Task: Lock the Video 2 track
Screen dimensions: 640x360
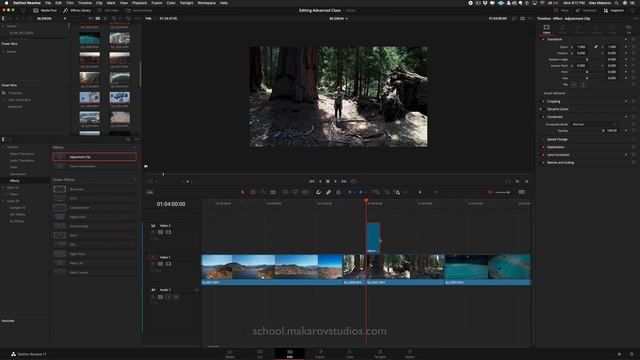Action: 153,232
